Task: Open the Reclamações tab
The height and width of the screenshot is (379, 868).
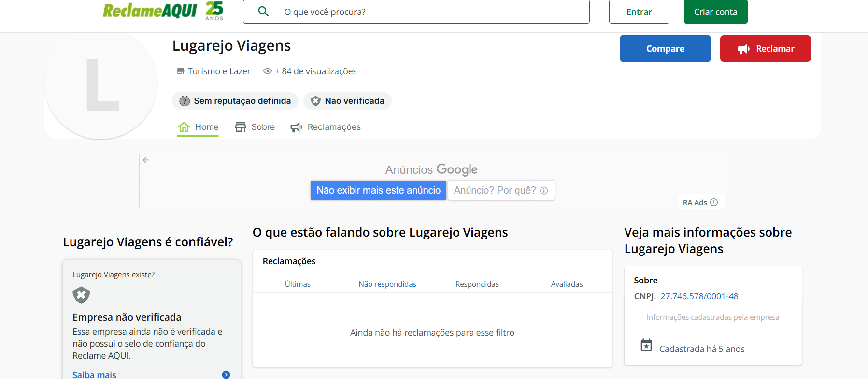Action: [326, 127]
